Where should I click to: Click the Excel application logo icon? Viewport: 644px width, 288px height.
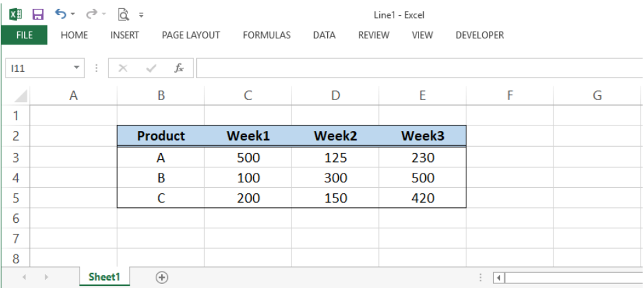click(x=15, y=15)
